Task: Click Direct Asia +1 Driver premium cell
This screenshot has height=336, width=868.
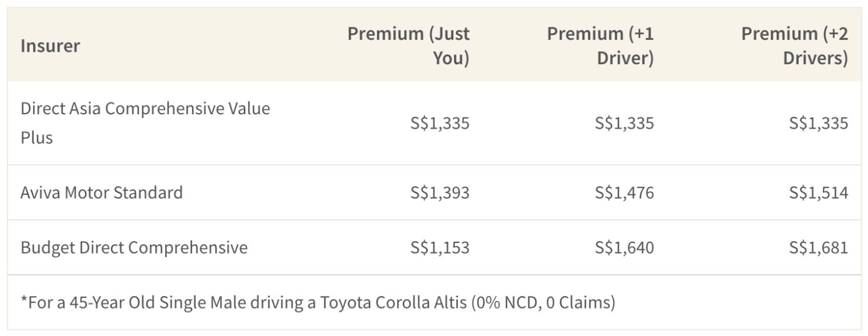Action: [624, 123]
